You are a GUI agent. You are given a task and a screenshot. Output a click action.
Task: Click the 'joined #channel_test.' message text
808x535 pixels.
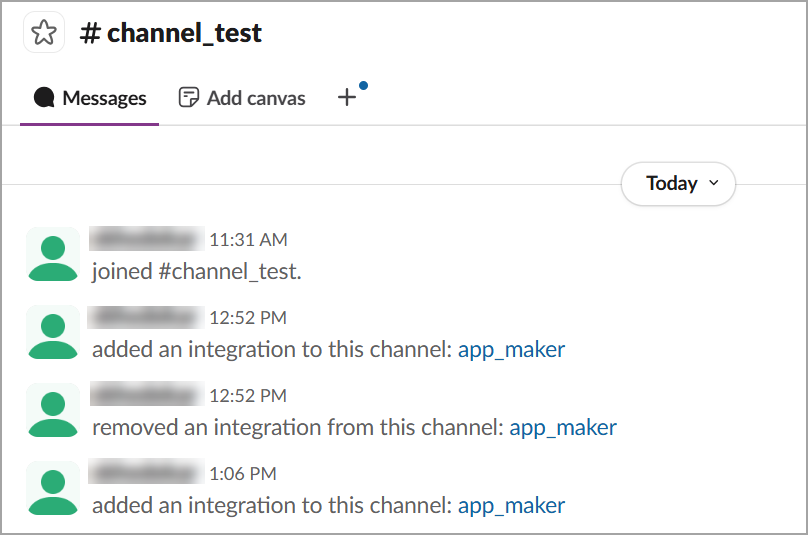point(196,272)
